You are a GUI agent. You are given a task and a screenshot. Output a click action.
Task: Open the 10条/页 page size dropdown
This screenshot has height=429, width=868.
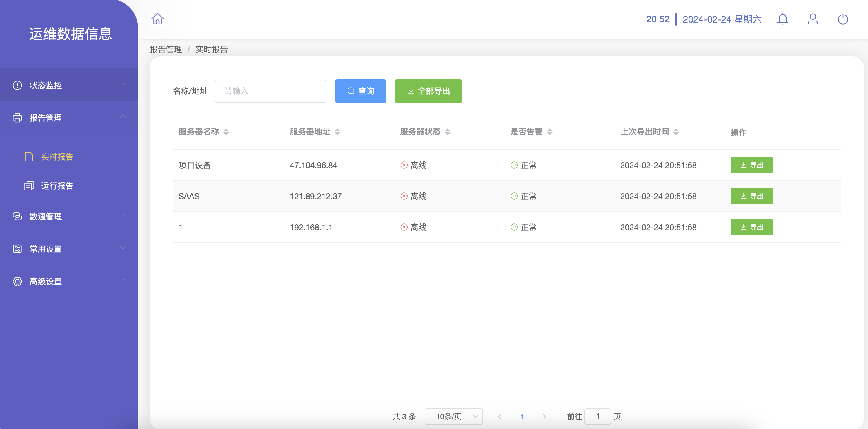(453, 417)
